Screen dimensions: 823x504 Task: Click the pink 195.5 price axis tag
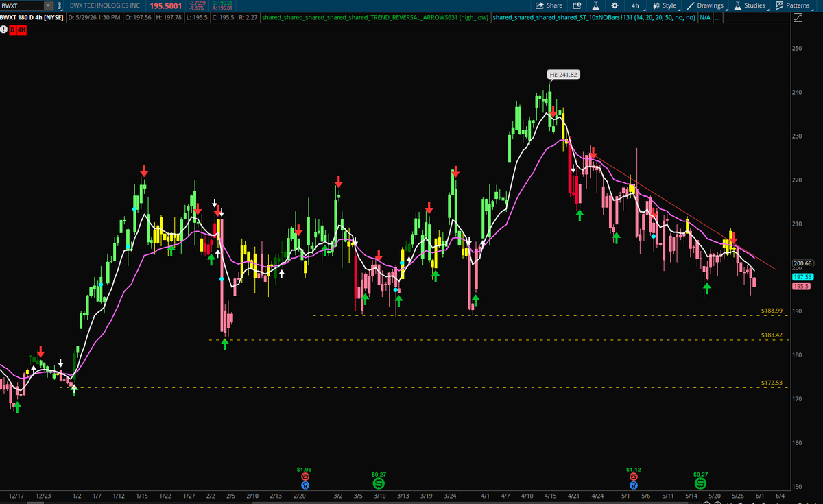coord(801,286)
